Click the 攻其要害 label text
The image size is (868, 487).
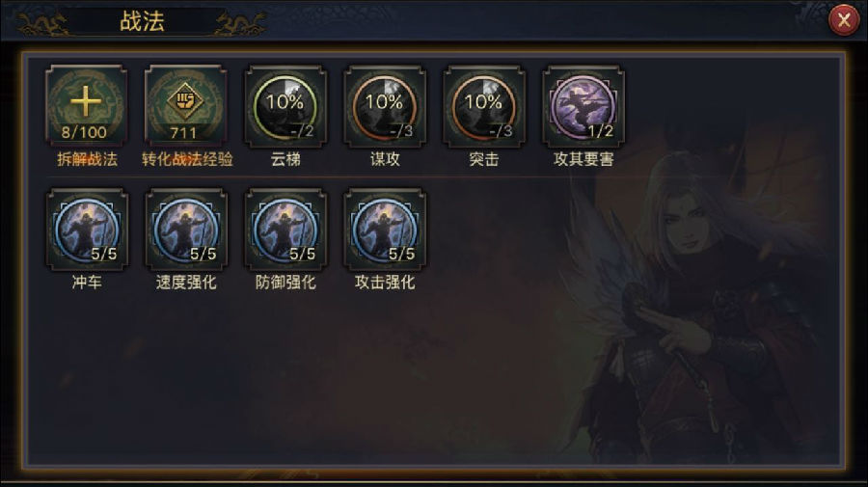(x=583, y=159)
